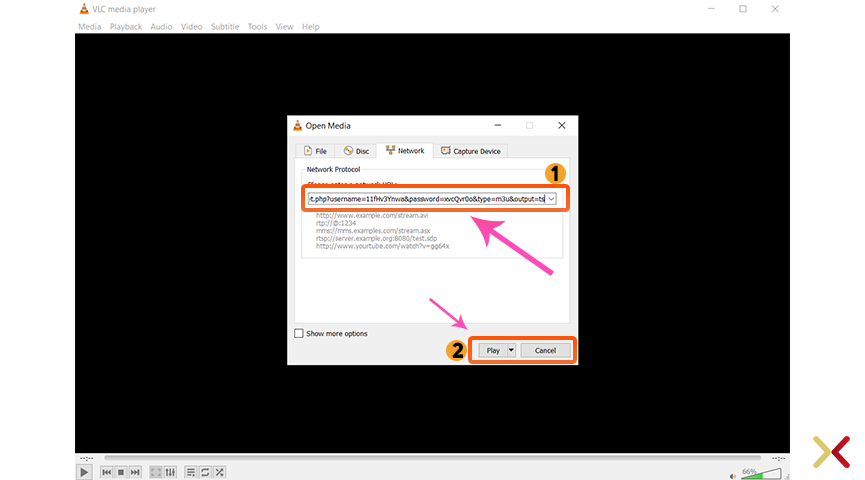Viewport: 865px width, 480px height.
Task: Switch to the Capture Device tab
Action: [x=471, y=151]
